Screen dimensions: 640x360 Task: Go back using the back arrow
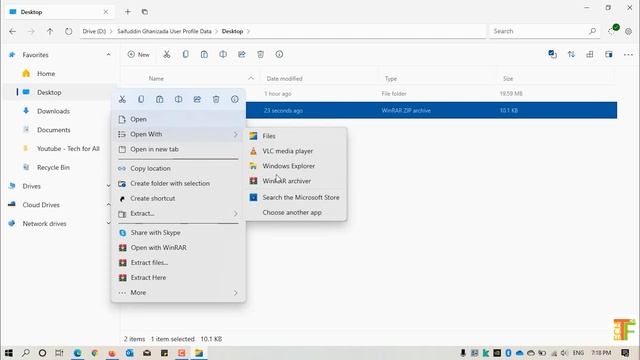coord(13,31)
